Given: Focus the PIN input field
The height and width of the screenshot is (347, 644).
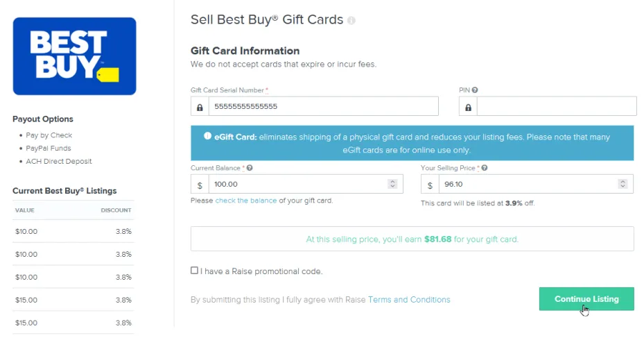Looking at the screenshot, I should pyautogui.click(x=556, y=106).
